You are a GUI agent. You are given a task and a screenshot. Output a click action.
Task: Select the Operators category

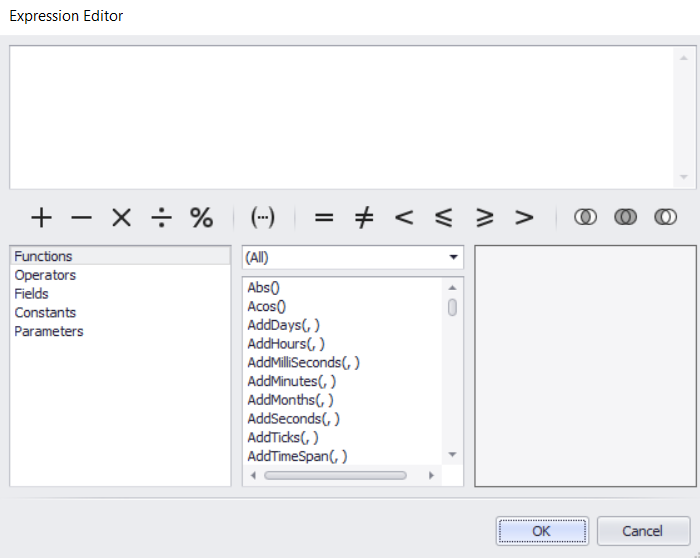(45, 275)
